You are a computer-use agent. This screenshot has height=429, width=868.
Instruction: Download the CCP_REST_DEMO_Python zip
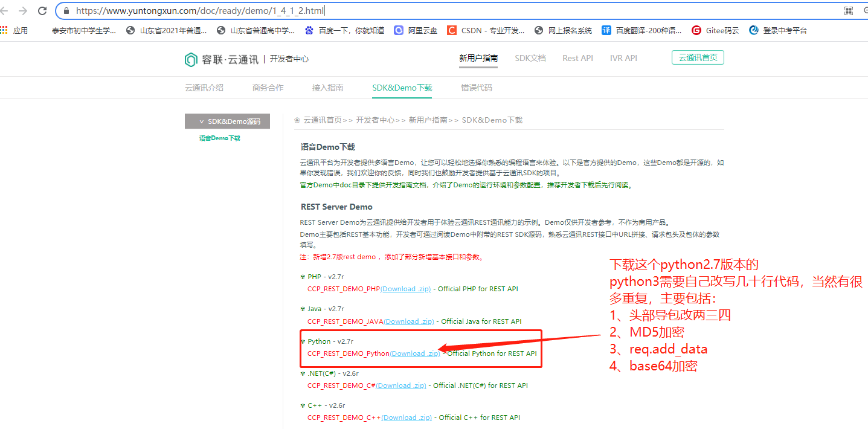(x=415, y=353)
